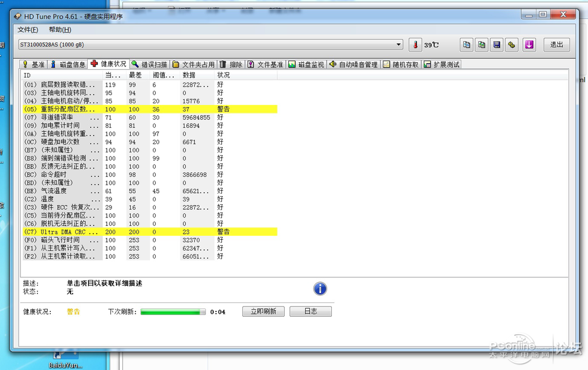Click the ID column header
The width and height of the screenshot is (588, 370).
pyautogui.click(x=62, y=75)
